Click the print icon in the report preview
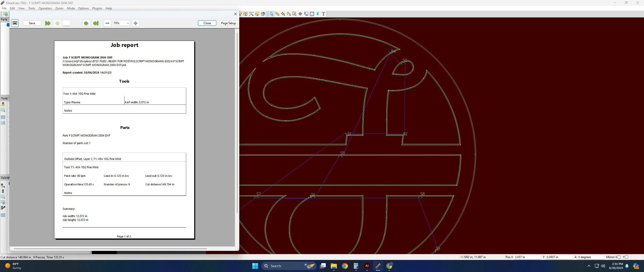 15,23
